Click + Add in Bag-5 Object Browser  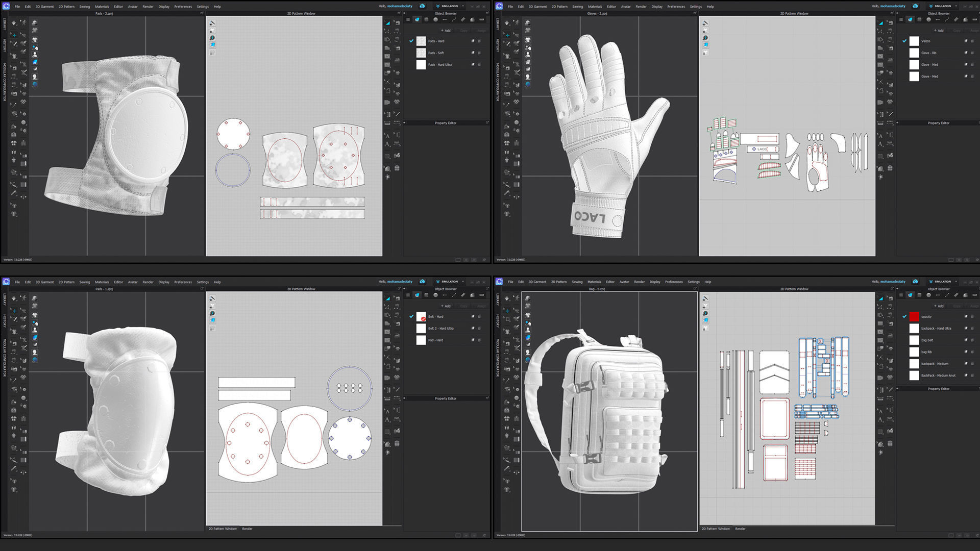tap(939, 306)
